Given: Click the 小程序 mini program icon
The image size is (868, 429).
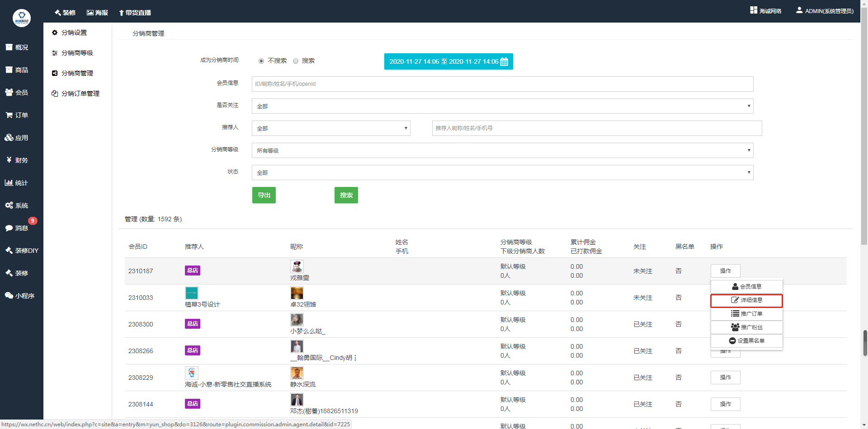Looking at the screenshot, I should click(x=9, y=296).
